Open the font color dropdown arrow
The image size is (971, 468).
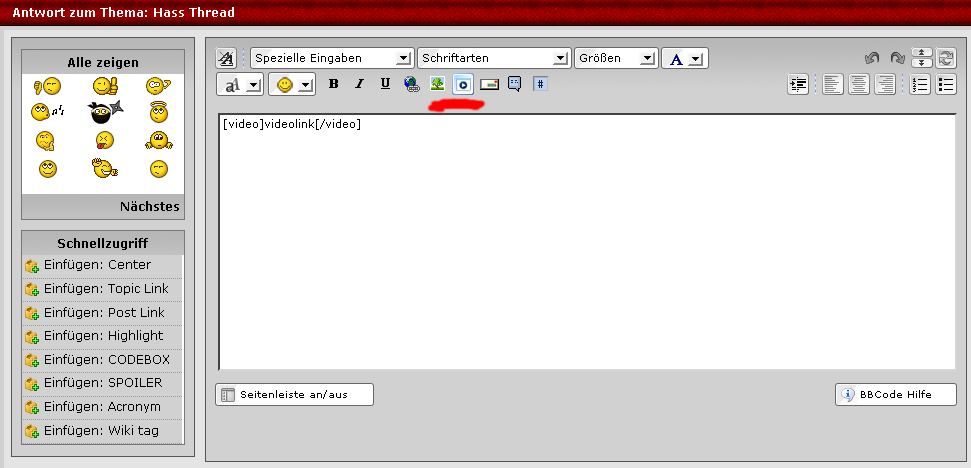[696, 59]
